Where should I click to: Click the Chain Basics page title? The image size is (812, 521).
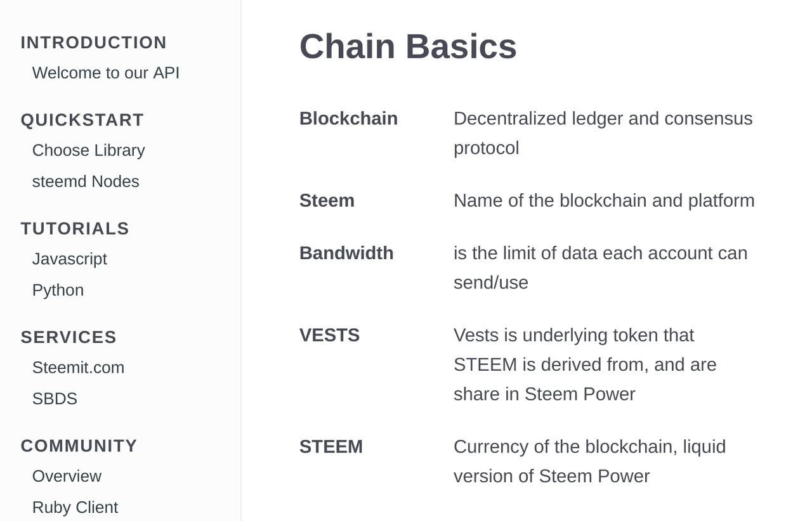408,46
